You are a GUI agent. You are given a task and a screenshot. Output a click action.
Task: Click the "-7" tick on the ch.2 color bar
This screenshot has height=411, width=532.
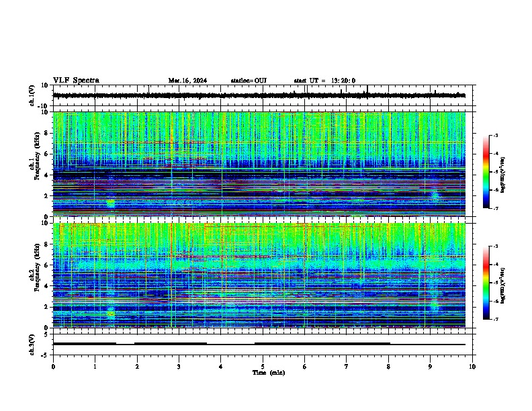(496, 320)
